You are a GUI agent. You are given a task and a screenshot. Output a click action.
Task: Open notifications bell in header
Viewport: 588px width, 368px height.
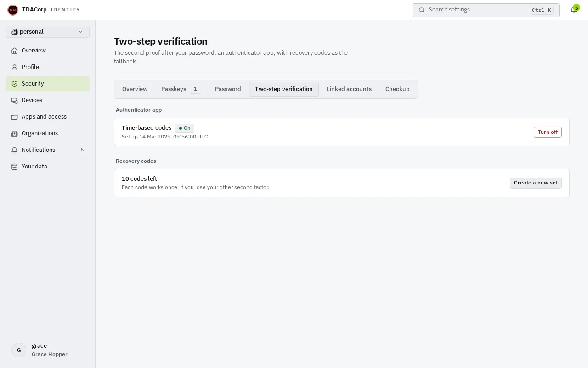(574, 10)
